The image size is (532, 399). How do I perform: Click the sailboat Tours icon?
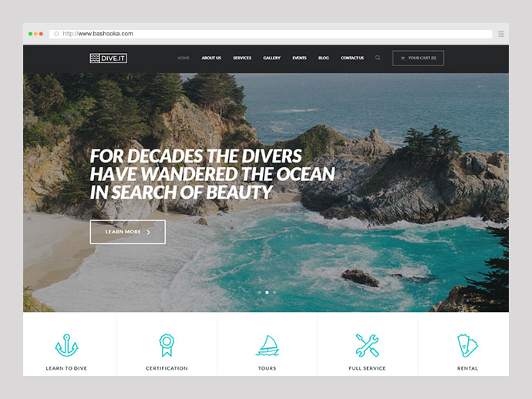click(x=268, y=345)
